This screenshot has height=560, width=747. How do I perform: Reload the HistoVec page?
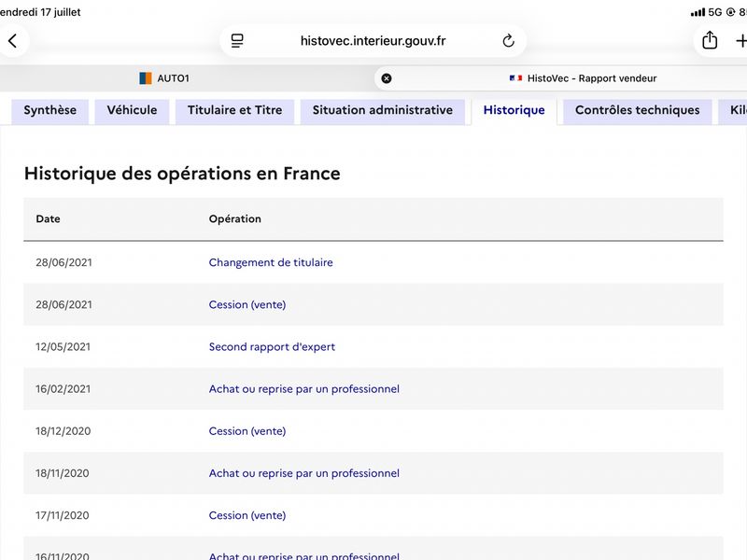[x=508, y=41]
